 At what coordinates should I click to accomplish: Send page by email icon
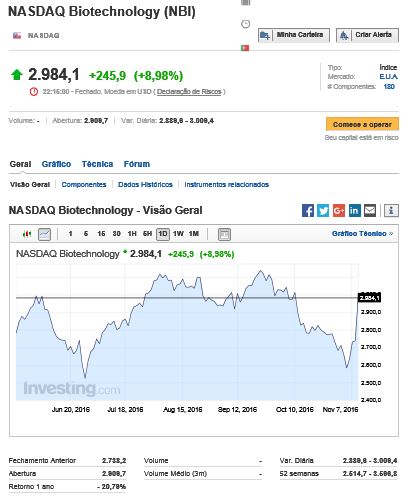coord(370,211)
